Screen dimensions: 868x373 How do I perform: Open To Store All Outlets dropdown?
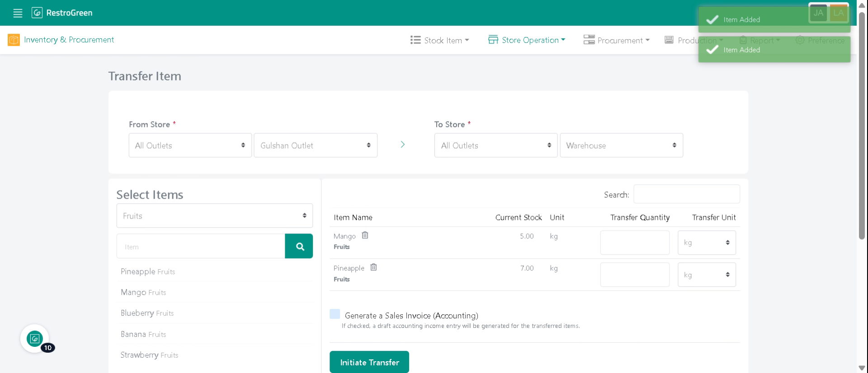tap(496, 145)
